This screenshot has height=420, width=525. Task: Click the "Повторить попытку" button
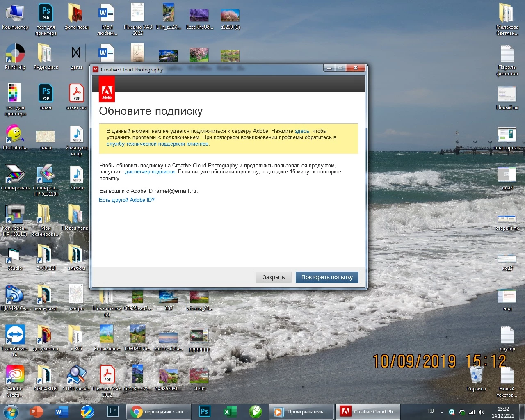click(327, 277)
